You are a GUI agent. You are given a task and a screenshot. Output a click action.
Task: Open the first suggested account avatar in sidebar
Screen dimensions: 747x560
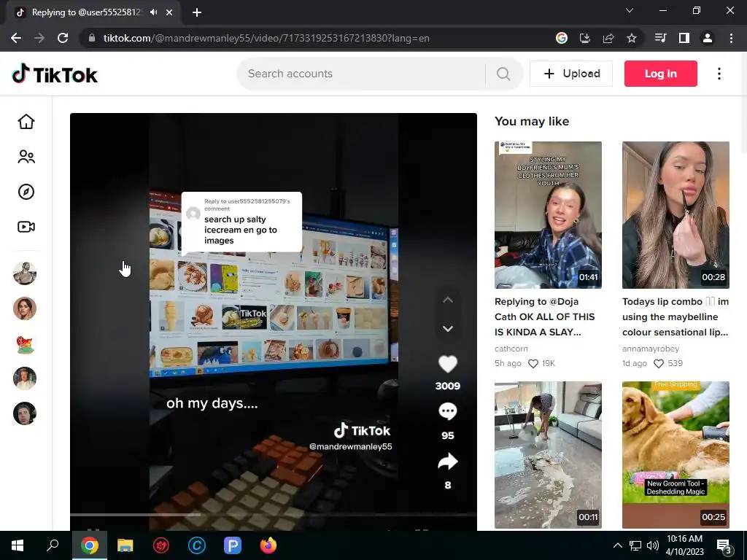pos(25,273)
